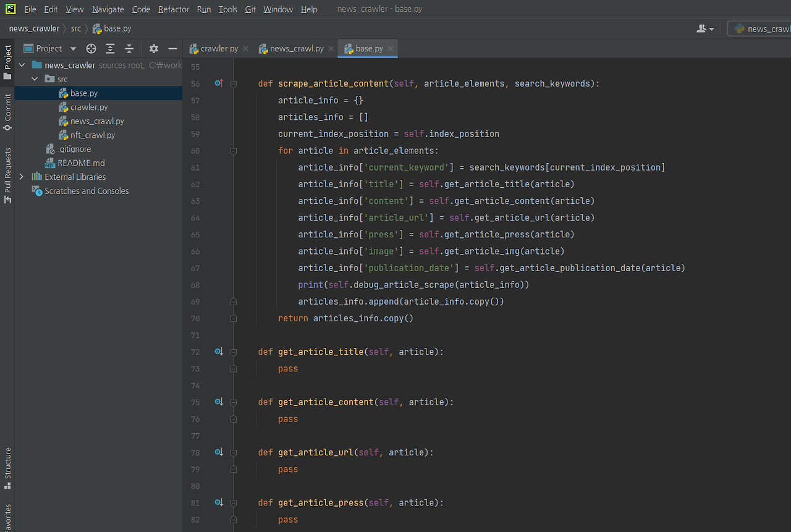Click the Collapse All icon in Project panel
Image resolution: width=791 pixels, height=532 pixels.
coord(129,49)
